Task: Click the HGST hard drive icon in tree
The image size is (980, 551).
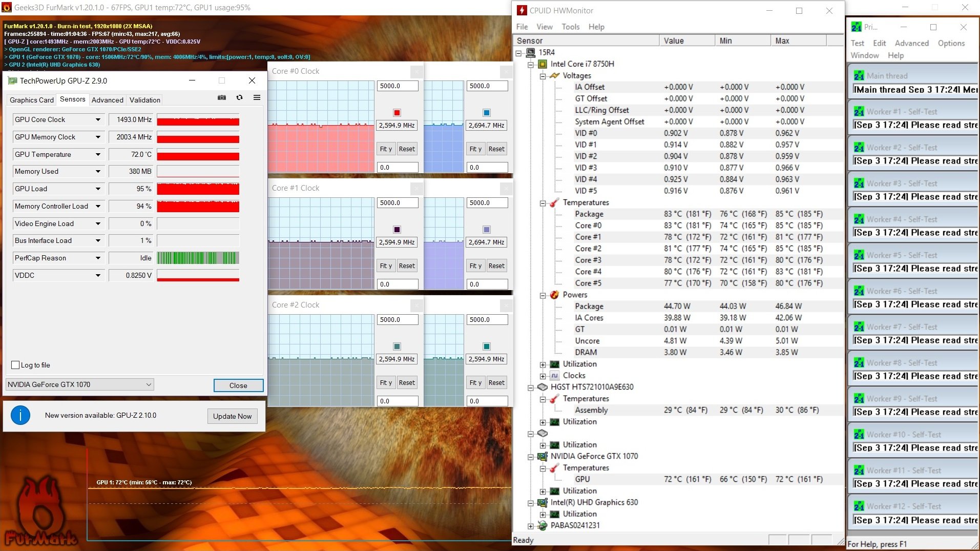Action: (543, 387)
